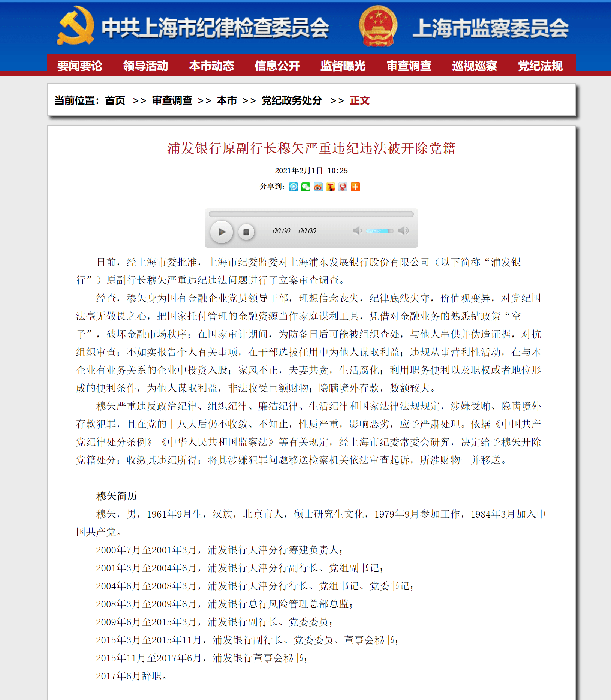Click the national emblem icon
The height and width of the screenshot is (700, 611).
(x=378, y=26)
